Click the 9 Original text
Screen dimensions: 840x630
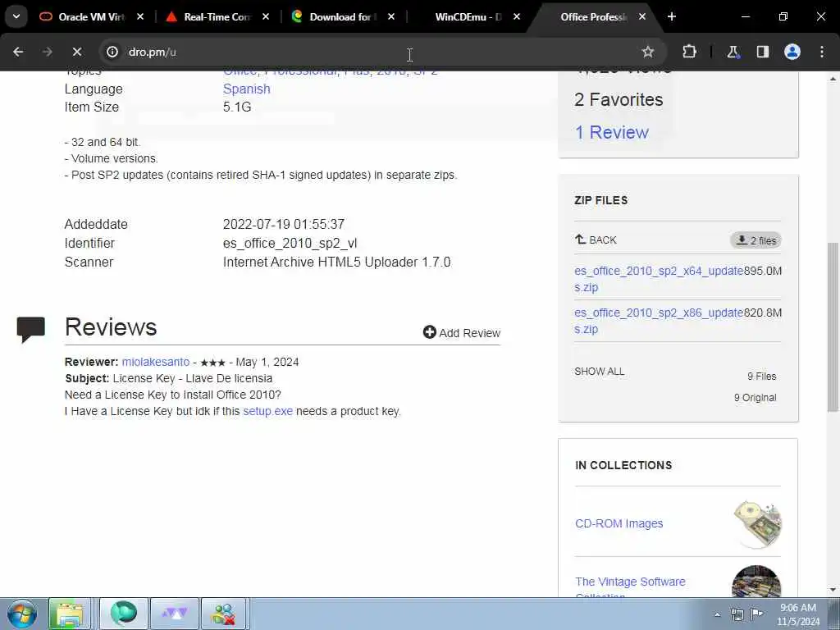click(755, 398)
